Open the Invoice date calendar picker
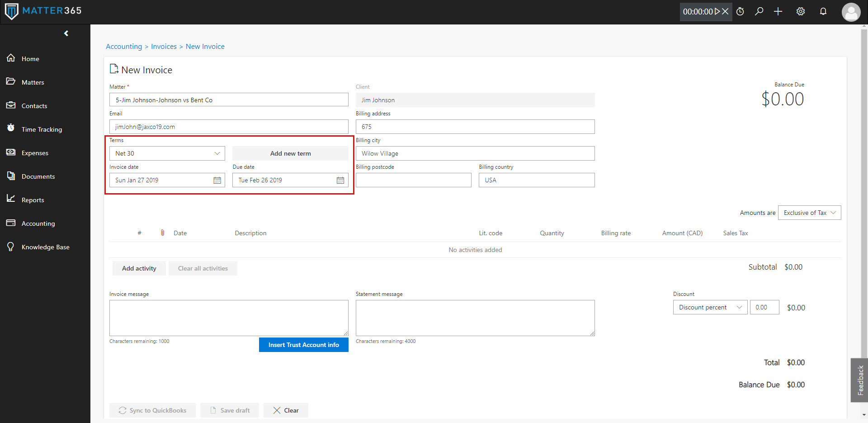 click(217, 181)
